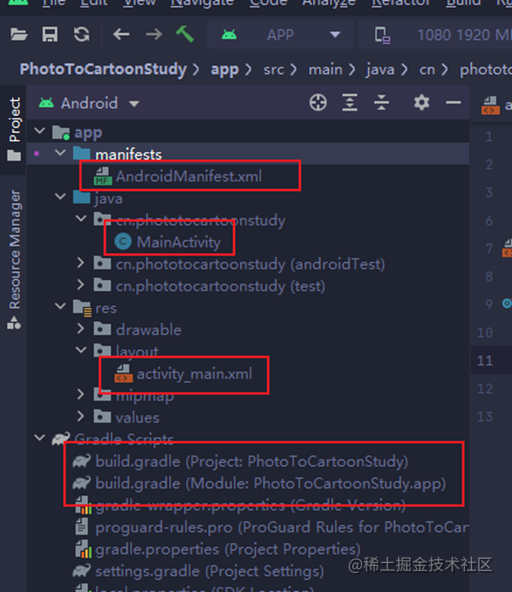Click line number 11 in editor gutter

click(485, 361)
